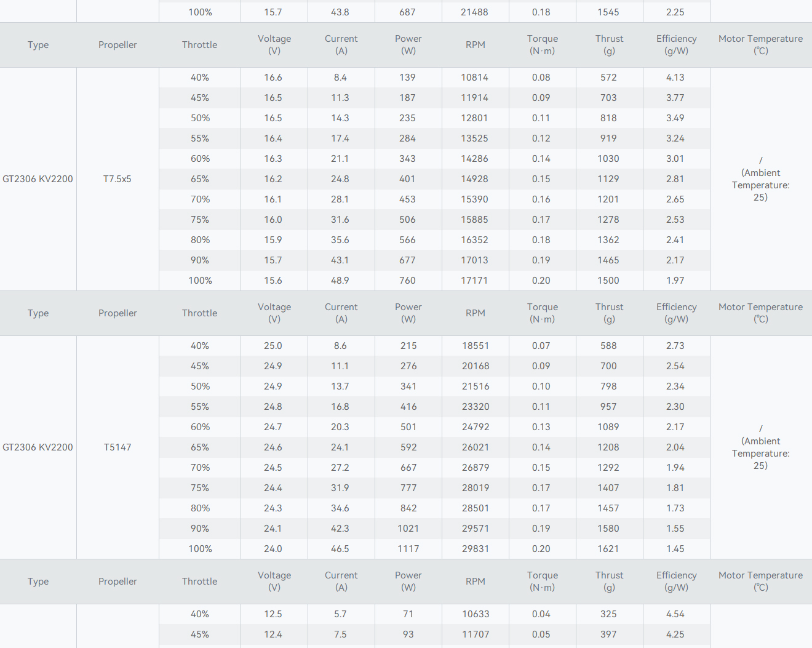The width and height of the screenshot is (812, 648).
Task: Click Thrust header above the T5147 table
Action: (x=609, y=313)
